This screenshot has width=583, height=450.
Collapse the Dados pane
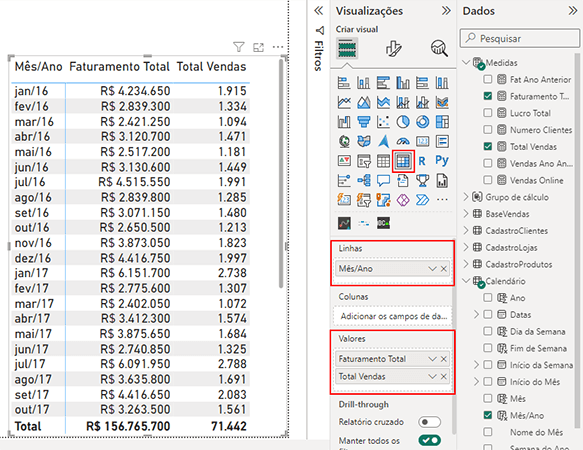coord(573,11)
